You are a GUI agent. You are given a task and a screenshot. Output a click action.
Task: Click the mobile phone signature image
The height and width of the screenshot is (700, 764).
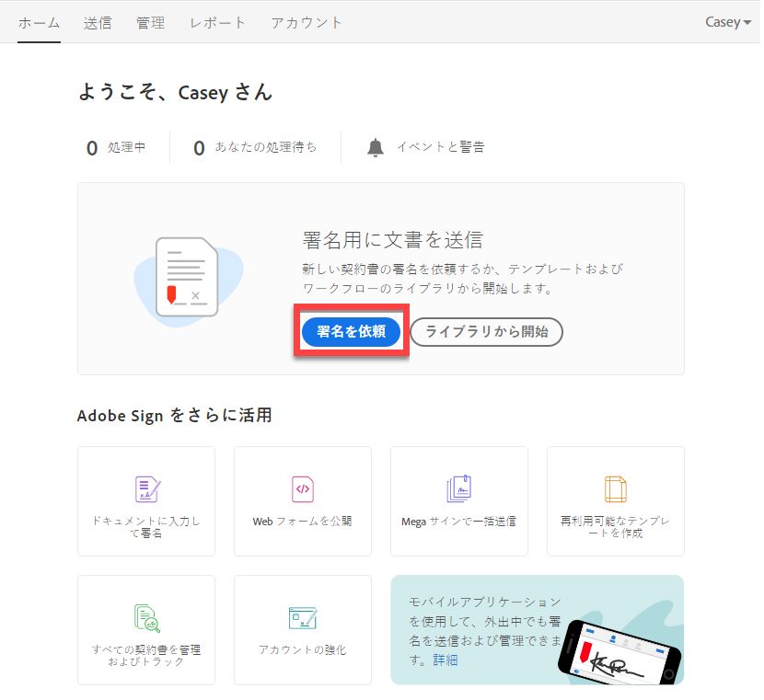(x=619, y=651)
